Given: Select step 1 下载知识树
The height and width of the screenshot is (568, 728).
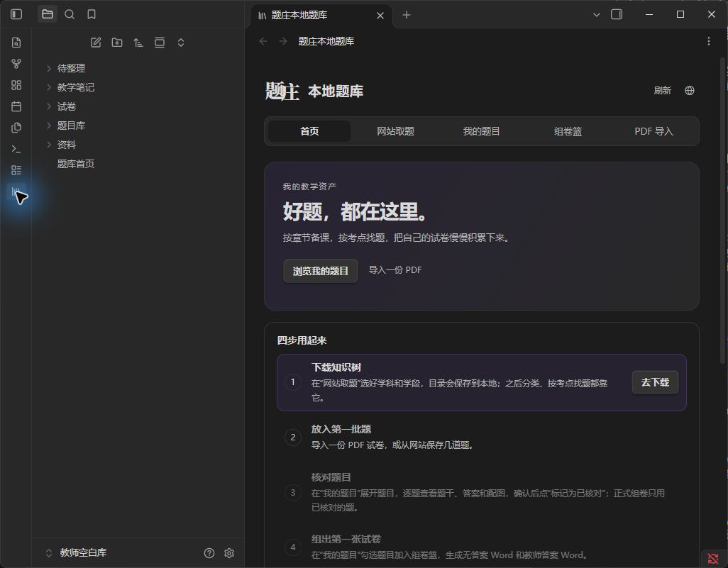Looking at the screenshot, I should [482, 382].
